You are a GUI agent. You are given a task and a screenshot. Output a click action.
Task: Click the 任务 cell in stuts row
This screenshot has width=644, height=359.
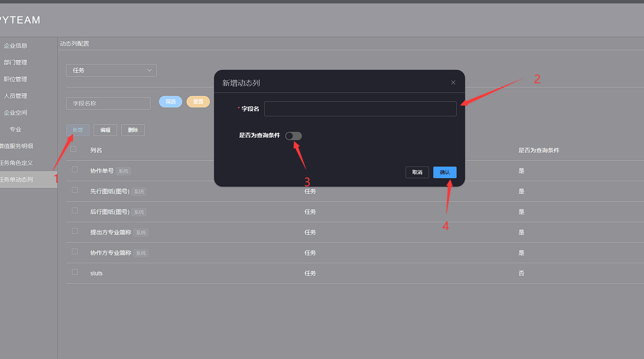pyautogui.click(x=310, y=273)
